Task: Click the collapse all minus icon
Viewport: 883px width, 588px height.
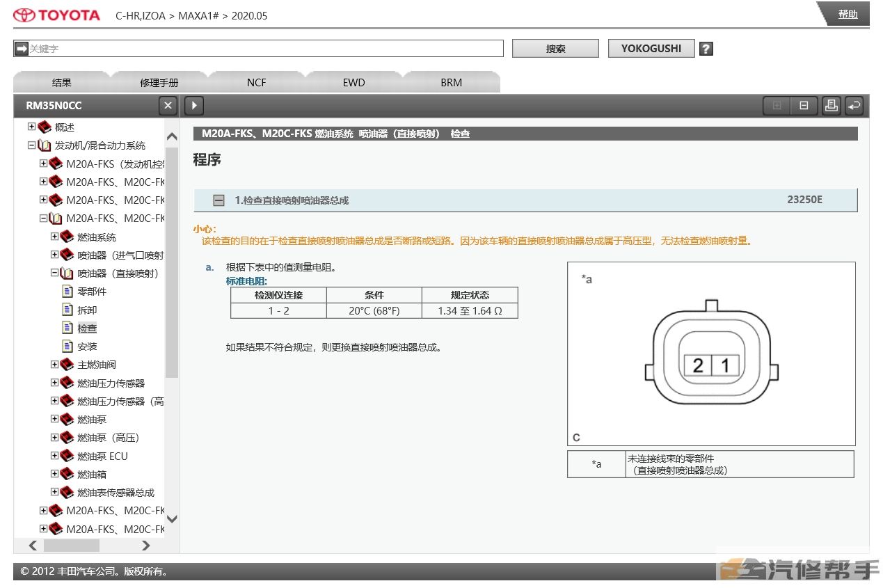Action: (x=804, y=106)
